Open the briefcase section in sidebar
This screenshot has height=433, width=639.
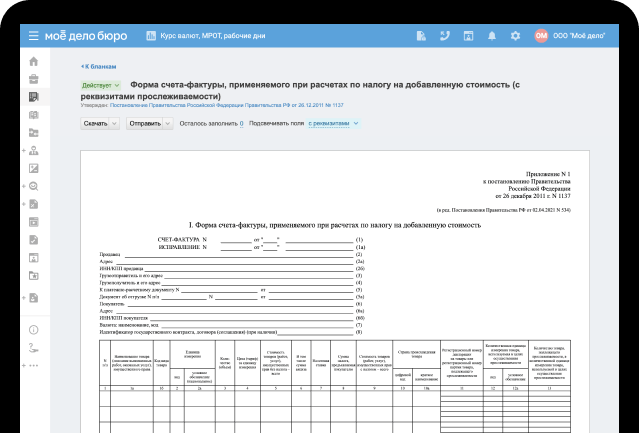pos(33,80)
